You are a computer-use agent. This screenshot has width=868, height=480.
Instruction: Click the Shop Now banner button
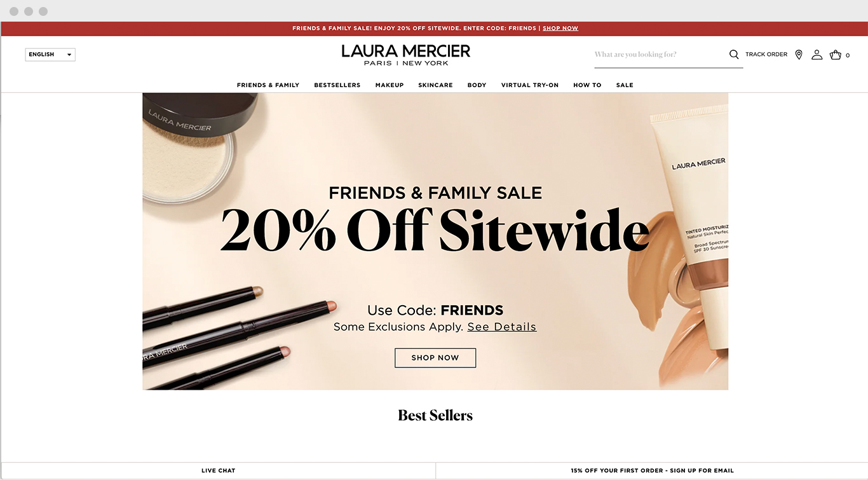(x=435, y=358)
